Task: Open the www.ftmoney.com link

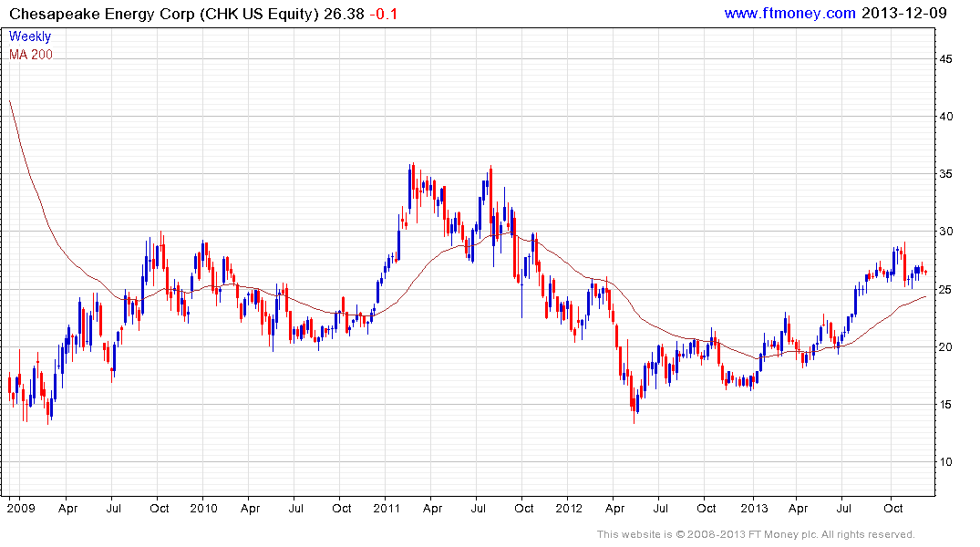Action: (789, 13)
